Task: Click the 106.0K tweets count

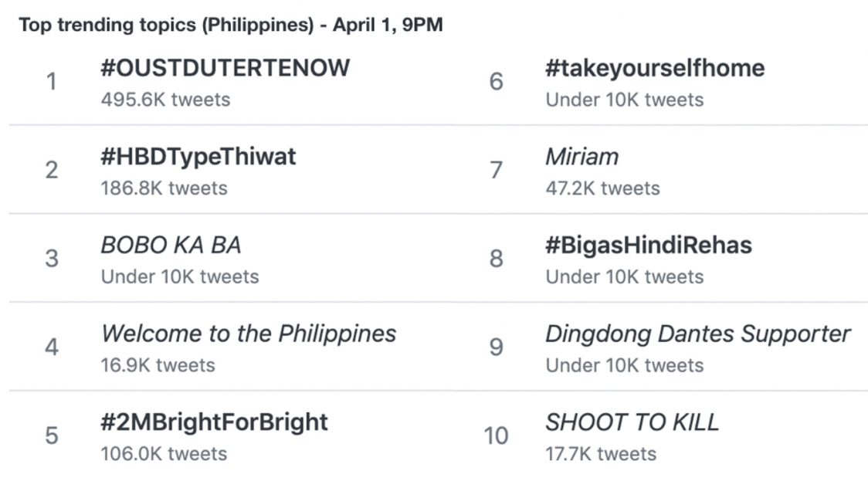Action: click(x=164, y=454)
